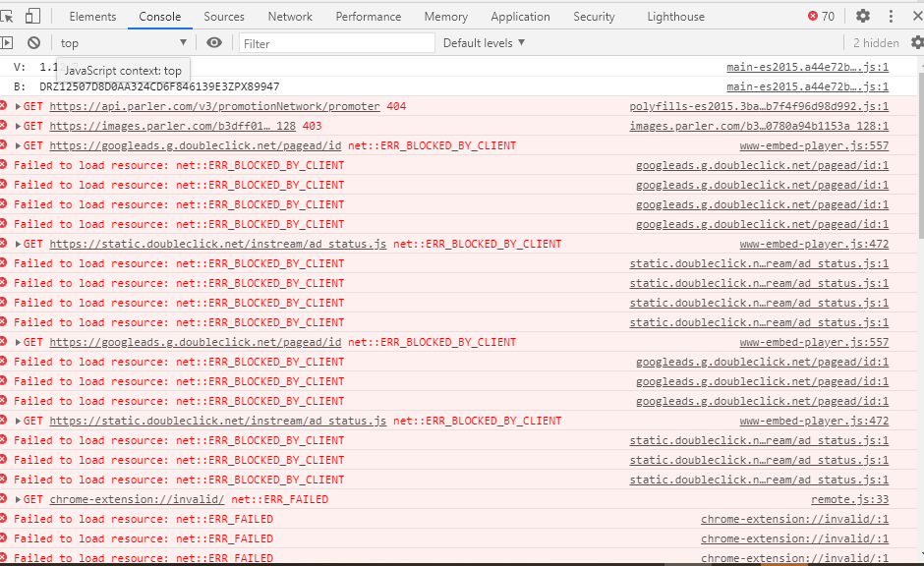Open remote.js:33 source link
This screenshot has height=566, width=924.
point(849,499)
